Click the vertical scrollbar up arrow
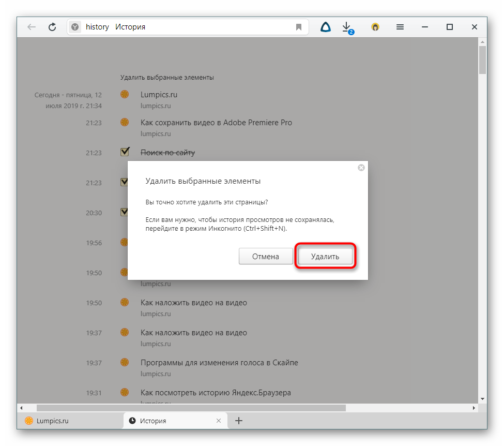This screenshot has height=446, width=504. 482,42
